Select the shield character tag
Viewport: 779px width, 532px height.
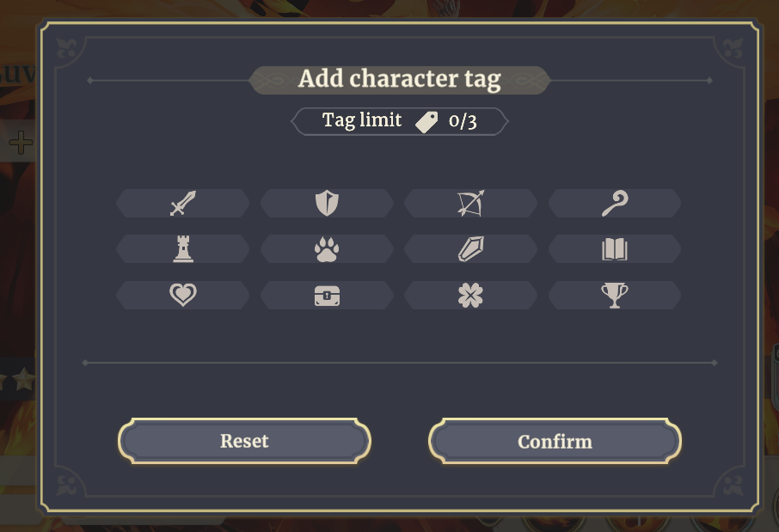(x=327, y=203)
